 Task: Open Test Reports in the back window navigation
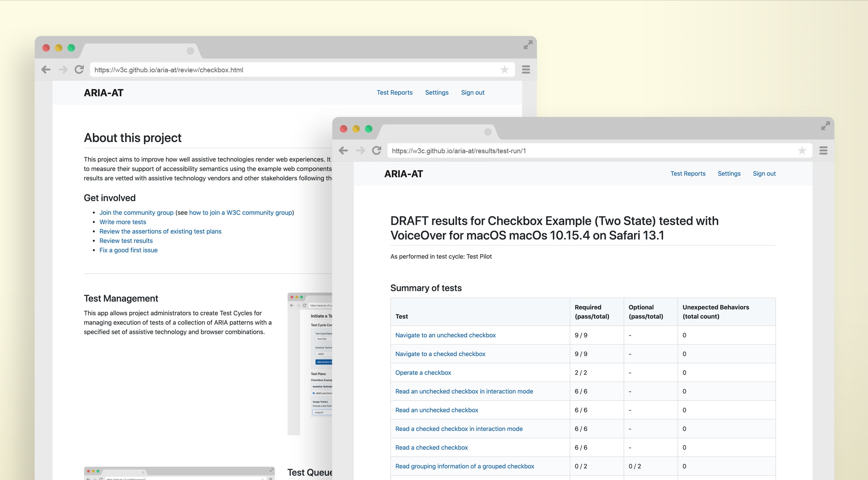[395, 93]
